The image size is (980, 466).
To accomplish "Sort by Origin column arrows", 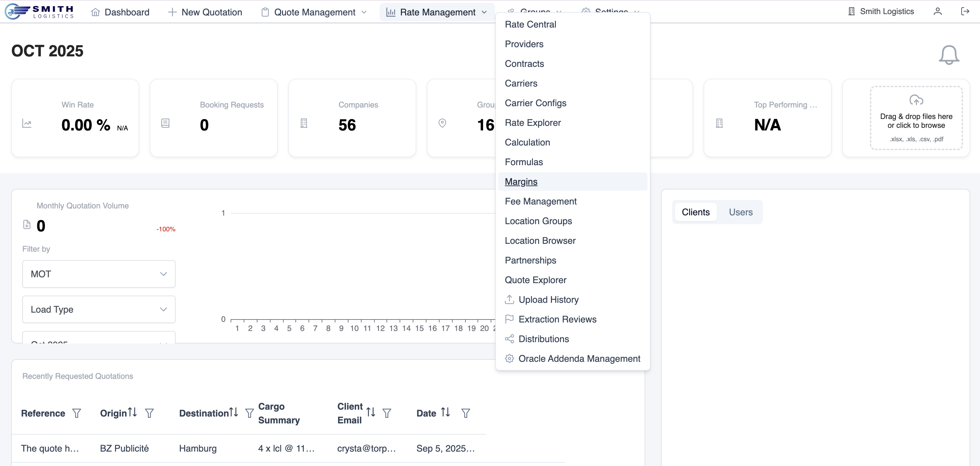I will point(132,412).
